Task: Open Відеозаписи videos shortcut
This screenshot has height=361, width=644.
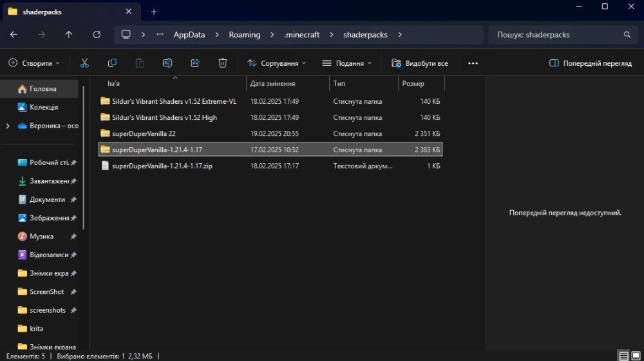Action: 44,255
